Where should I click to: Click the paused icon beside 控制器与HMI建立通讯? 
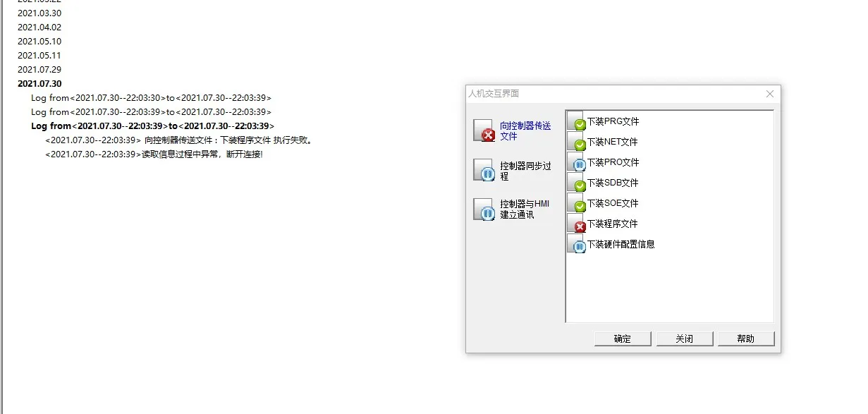coord(484,209)
